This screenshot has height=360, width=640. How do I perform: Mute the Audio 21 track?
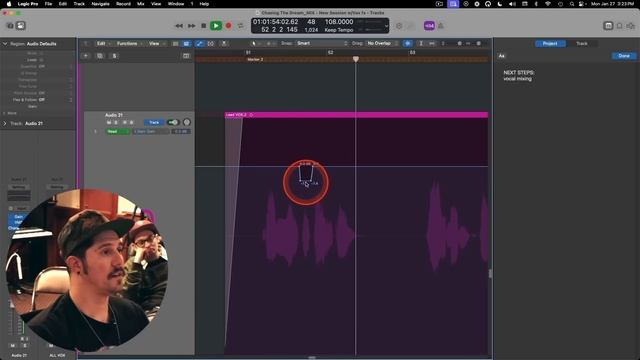point(109,122)
